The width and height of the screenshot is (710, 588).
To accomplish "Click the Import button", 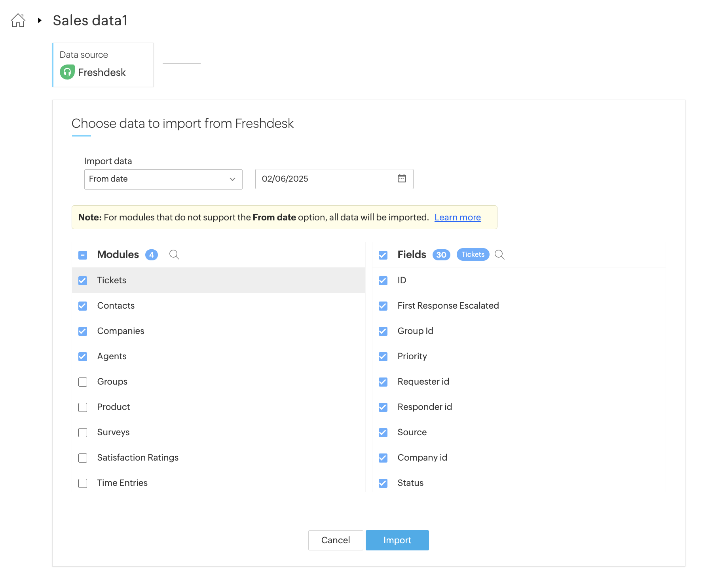I will [x=397, y=540].
